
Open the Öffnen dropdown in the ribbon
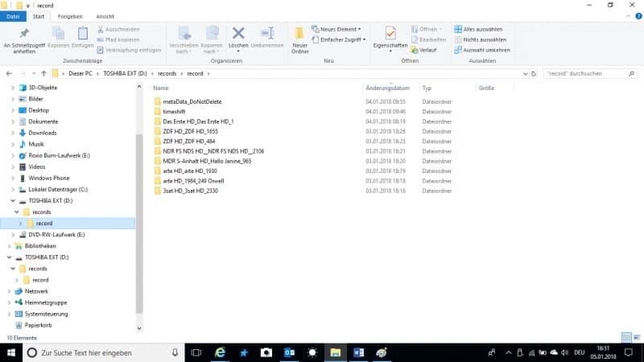tap(427, 30)
